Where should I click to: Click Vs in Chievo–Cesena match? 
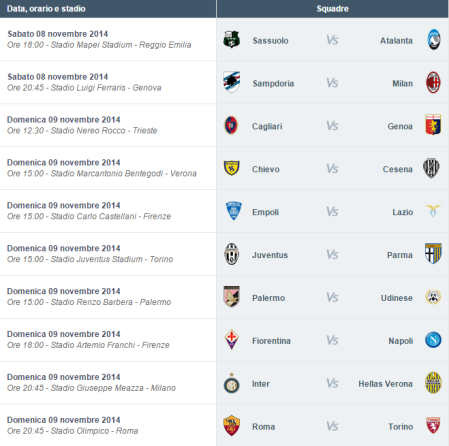[x=332, y=169]
